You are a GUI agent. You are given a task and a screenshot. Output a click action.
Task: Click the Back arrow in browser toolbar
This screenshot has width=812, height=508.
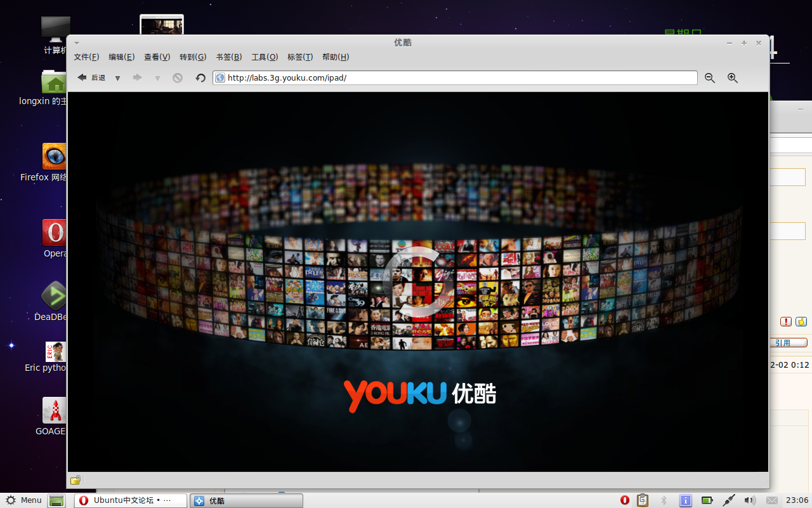point(82,77)
